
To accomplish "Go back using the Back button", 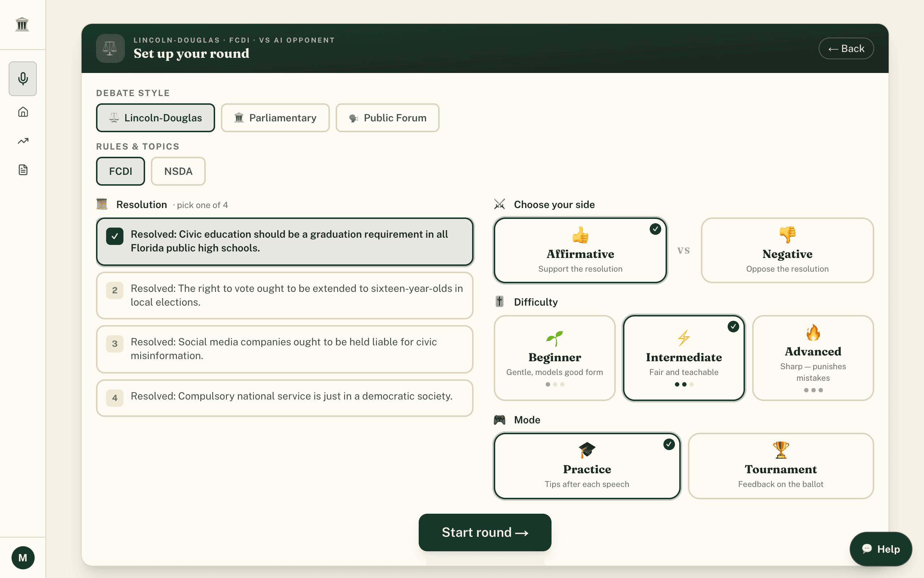I will click(x=846, y=48).
